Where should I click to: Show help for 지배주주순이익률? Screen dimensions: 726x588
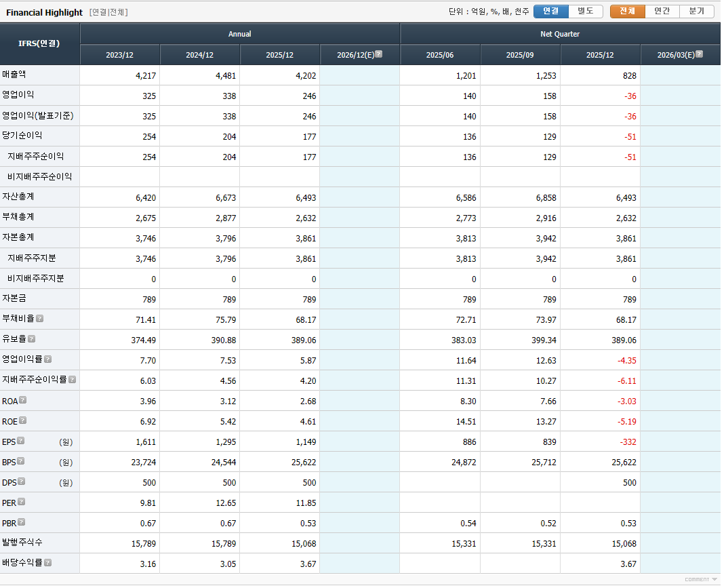point(73,380)
